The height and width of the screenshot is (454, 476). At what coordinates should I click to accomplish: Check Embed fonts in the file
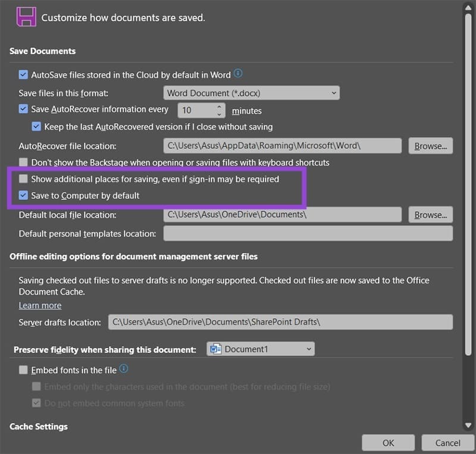coord(23,370)
